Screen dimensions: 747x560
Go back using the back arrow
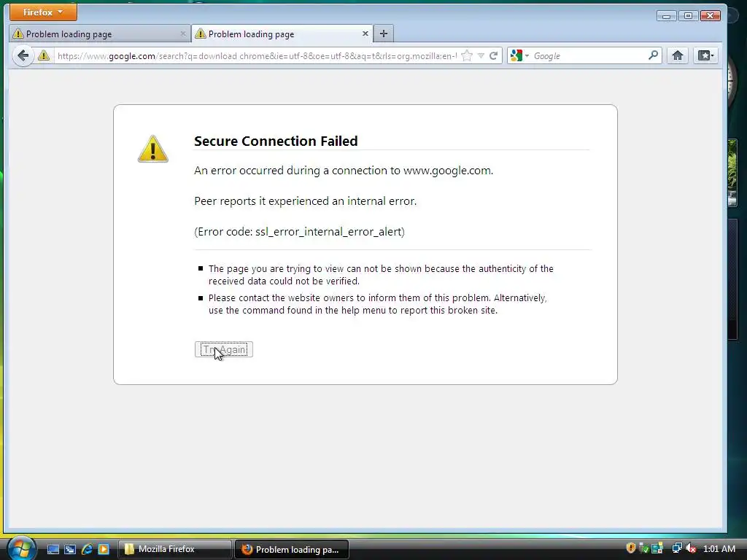point(23,55)
